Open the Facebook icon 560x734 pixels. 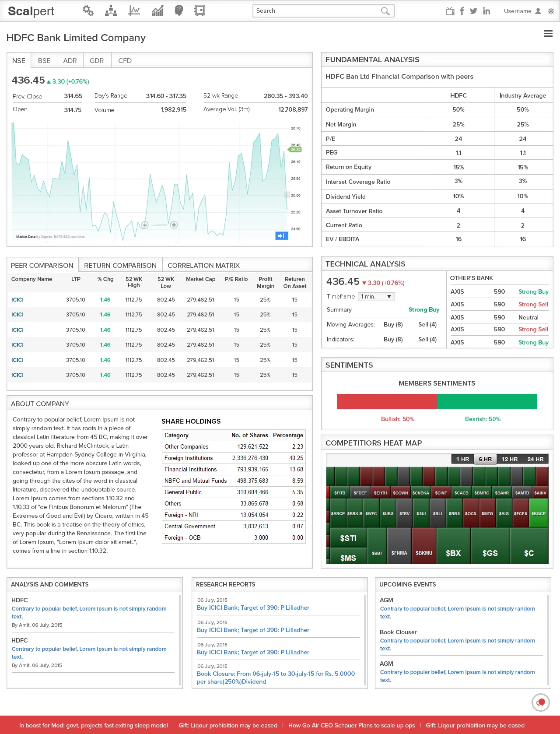pos(462,11)
